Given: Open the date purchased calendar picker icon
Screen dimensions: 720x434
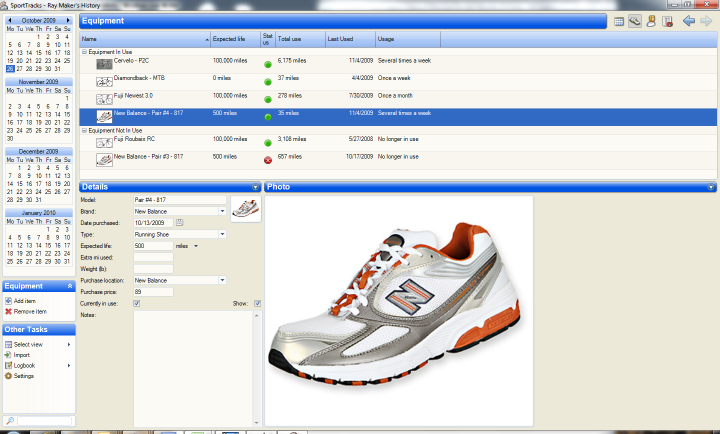Looking at the screenshot, I should [x=180, y=223].
